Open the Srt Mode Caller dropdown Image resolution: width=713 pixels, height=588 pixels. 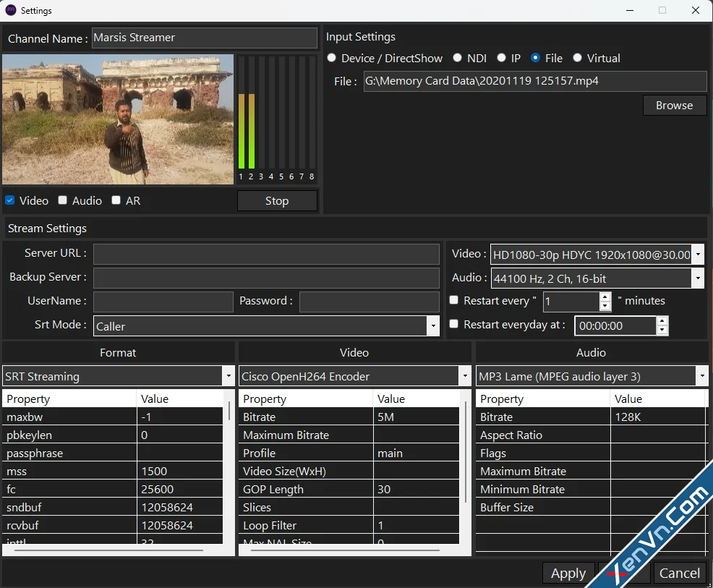(433, 326)
